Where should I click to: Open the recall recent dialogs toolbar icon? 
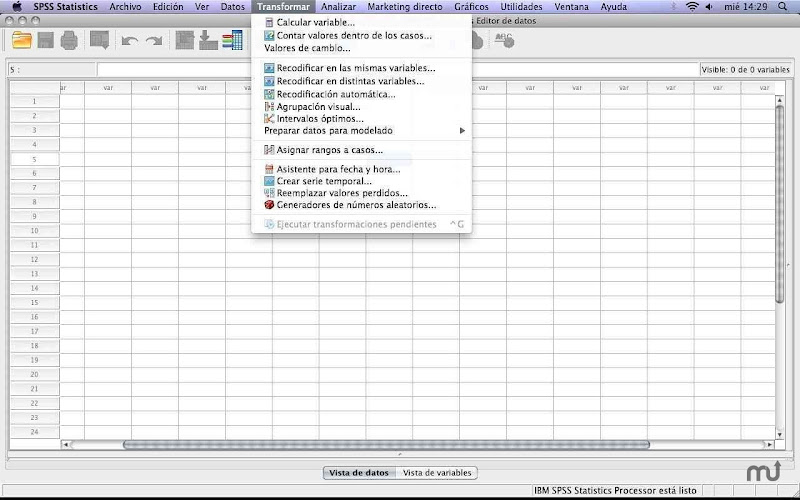(99, 40)
